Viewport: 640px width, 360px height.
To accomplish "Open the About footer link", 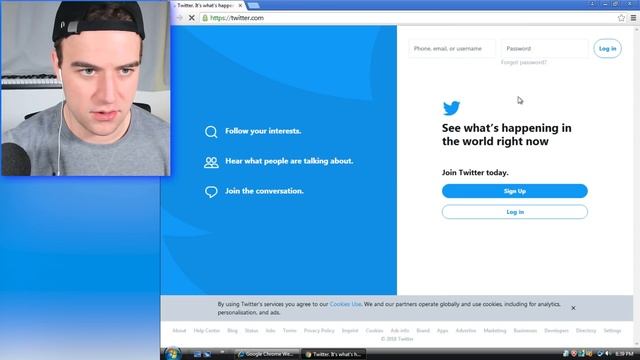I will click(x=179, y=331).
